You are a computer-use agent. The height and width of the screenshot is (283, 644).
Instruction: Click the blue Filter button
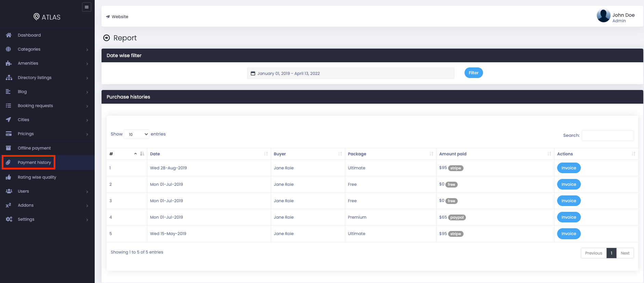[473, 73]
